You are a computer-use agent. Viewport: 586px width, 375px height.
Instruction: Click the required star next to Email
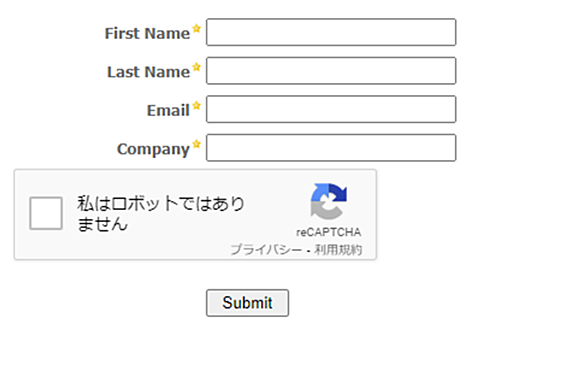(x=197, y=106)
